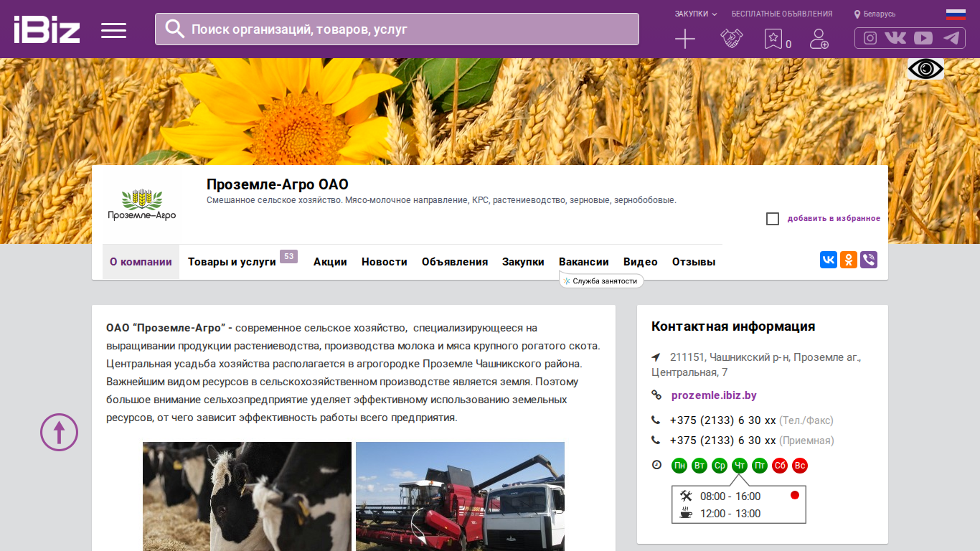The width and height of the screenshot is (980, 551).
Task: Click the phone icon for Тел./Факс
Action: pyautogui.click(x=656, y=420)
